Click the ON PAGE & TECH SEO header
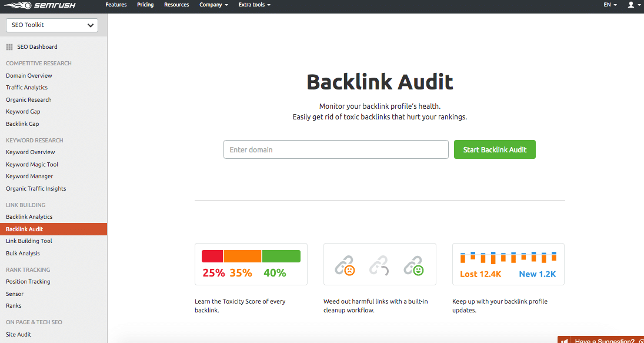This screenshot has width=644, height=343. coord(34,322)
